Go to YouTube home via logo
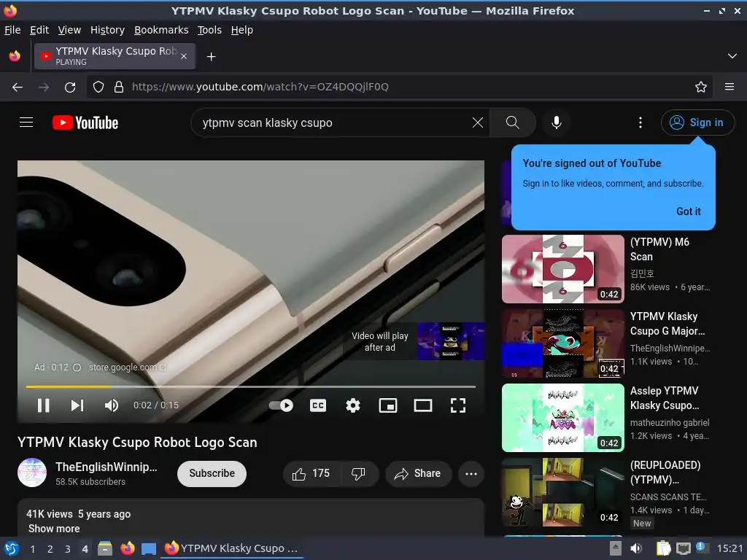 coord(85,122)
